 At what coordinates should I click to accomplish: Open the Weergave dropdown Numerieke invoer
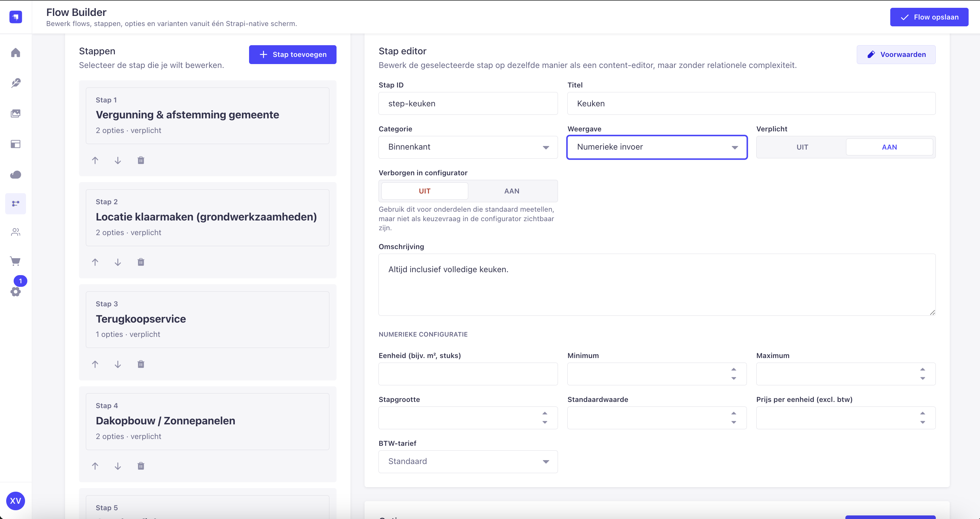pyautogui.click(x=657, y=147)
